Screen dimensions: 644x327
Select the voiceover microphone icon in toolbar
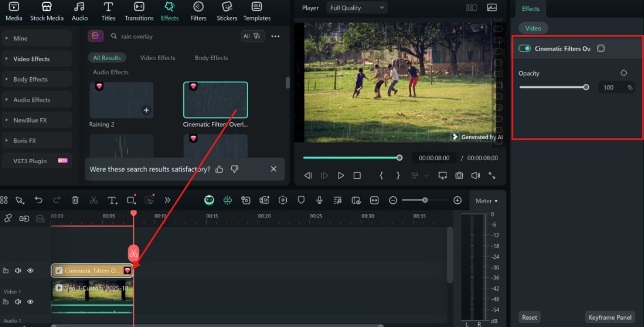(x=320, y=200)
